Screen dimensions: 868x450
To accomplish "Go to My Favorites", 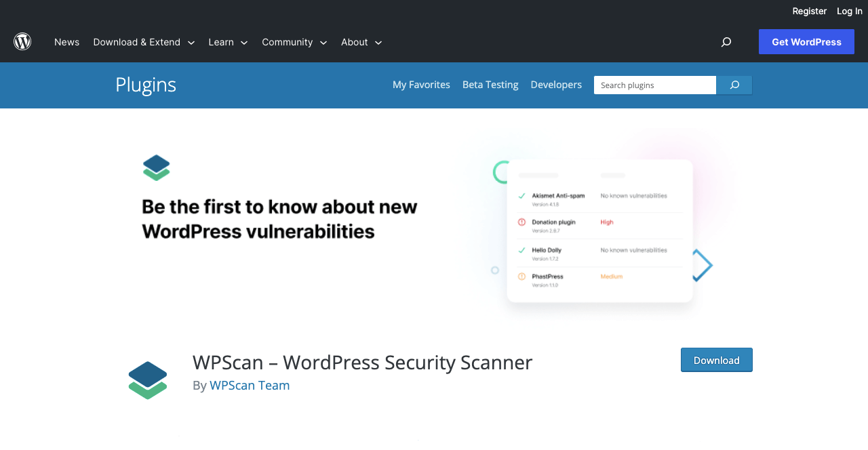I will (x=421, y=85).
